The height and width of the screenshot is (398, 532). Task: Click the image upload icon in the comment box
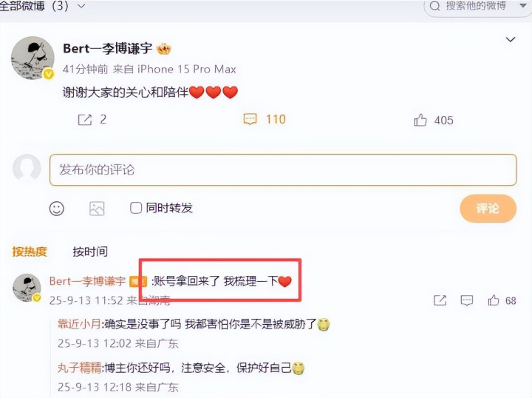tap(97, 209)
